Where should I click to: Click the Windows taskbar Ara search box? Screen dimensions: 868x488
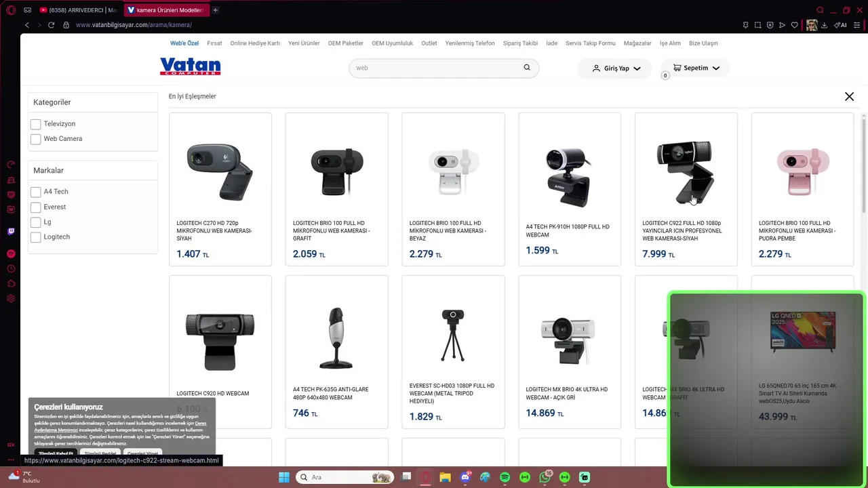(x=345, y=477)
